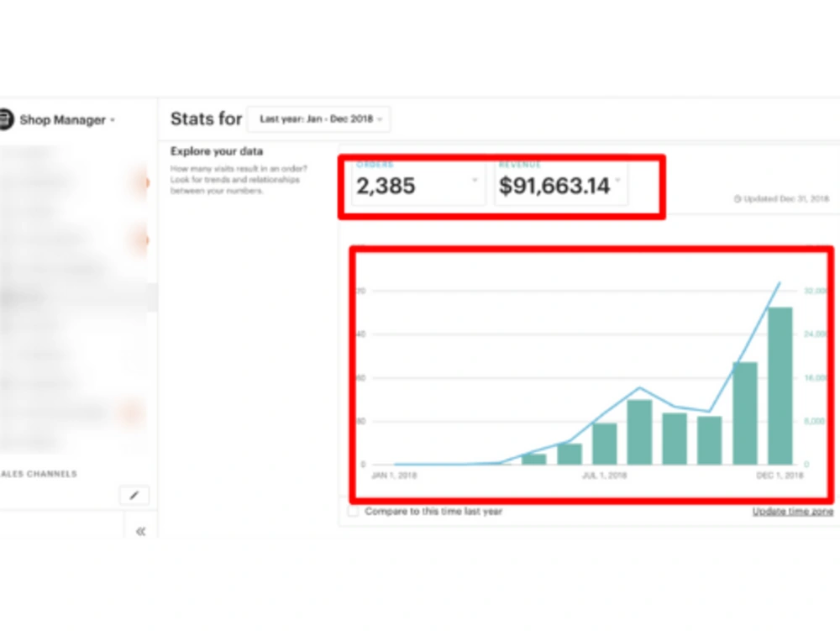
Task: Select the August bar in the chart
Action: 639,432
